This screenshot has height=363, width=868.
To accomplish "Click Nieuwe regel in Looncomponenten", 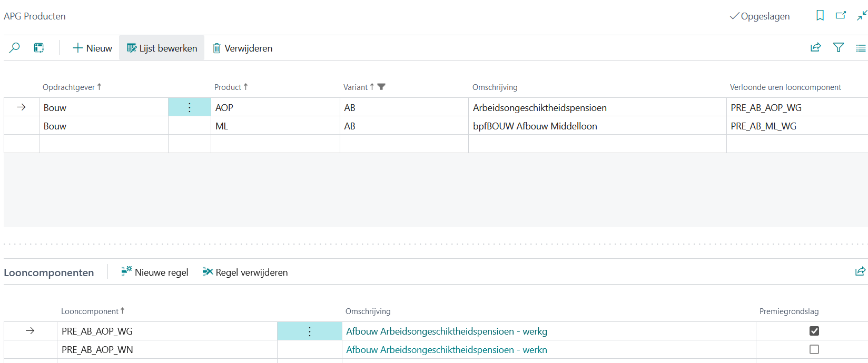I will [155, 272].
